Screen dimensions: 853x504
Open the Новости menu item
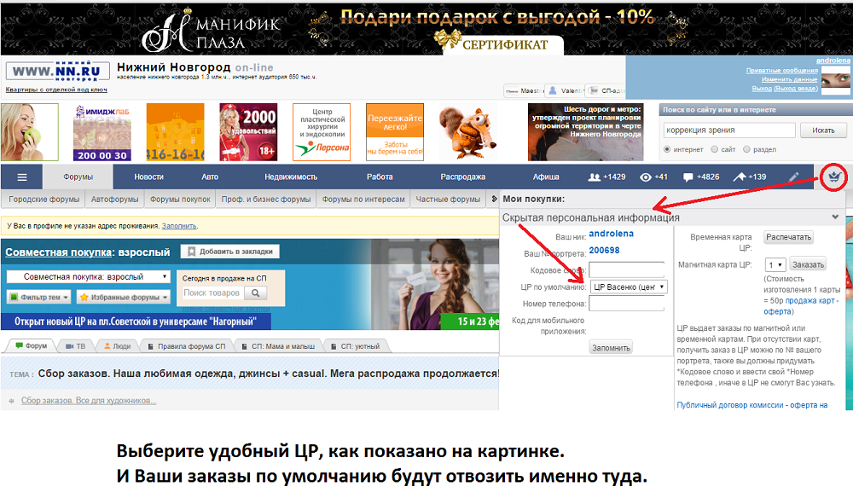(x=148, y=177)
